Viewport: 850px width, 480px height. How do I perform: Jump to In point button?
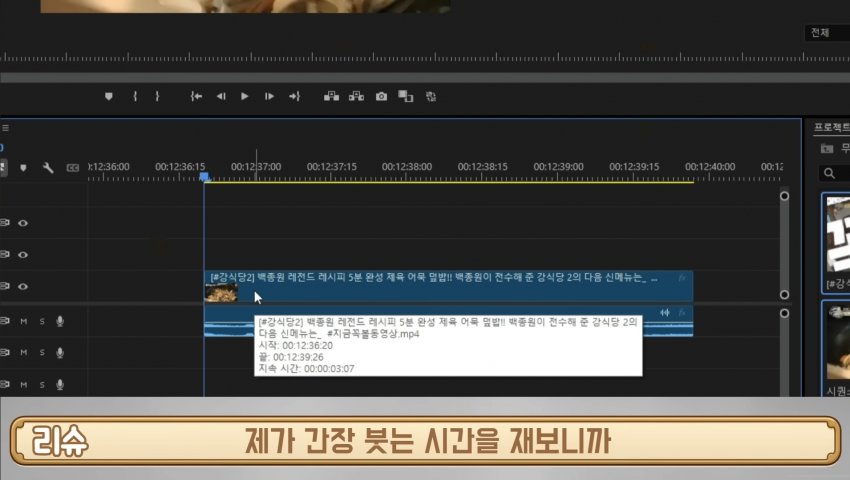(197, 96)
